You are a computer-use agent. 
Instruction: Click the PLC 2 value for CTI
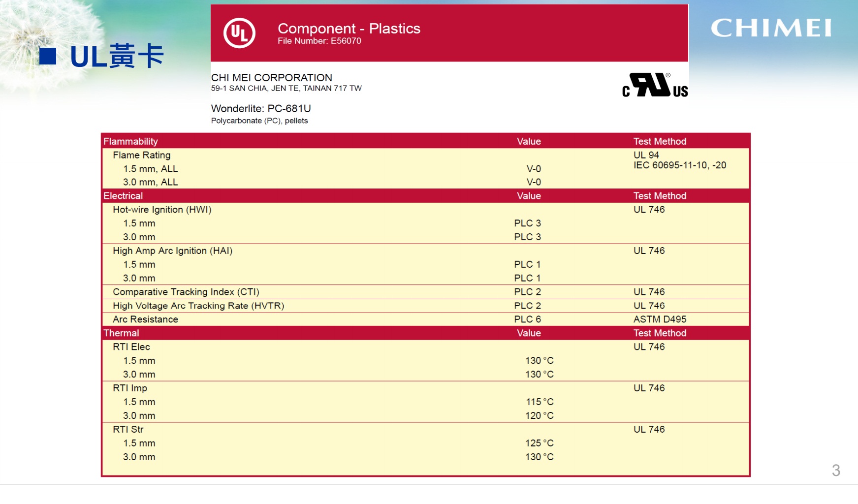point(528,292)
